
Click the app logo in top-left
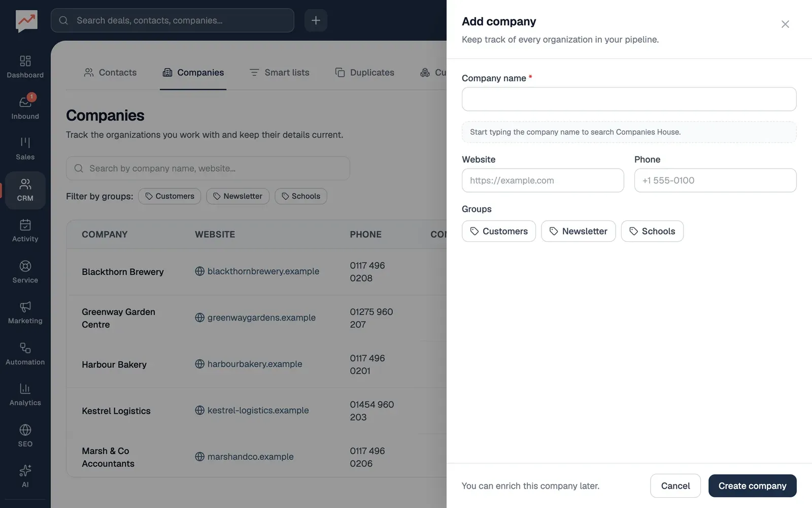tap(26, 21)
